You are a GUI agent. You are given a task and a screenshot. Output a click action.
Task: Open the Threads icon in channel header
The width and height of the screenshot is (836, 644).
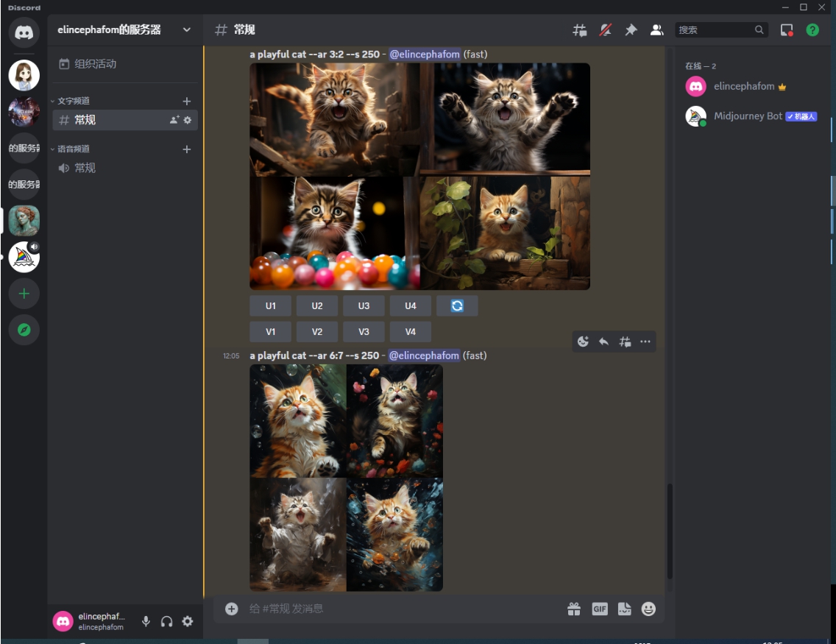[580, 30]
